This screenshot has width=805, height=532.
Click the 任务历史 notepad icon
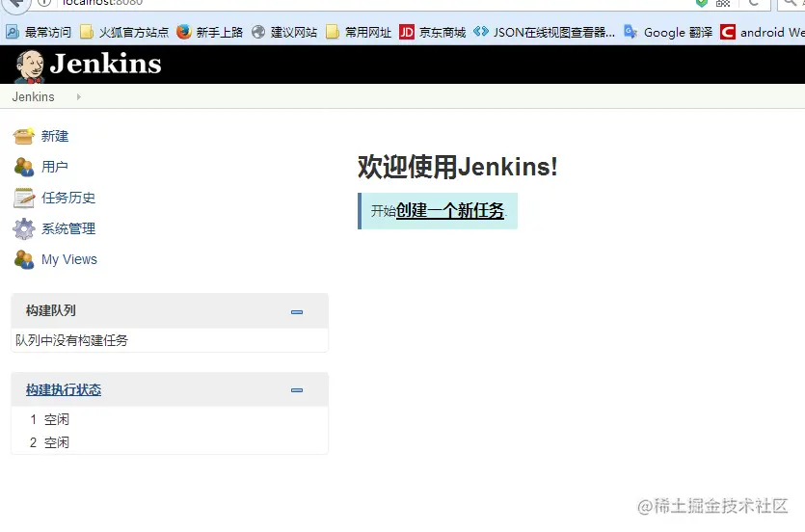click(23, 198)
